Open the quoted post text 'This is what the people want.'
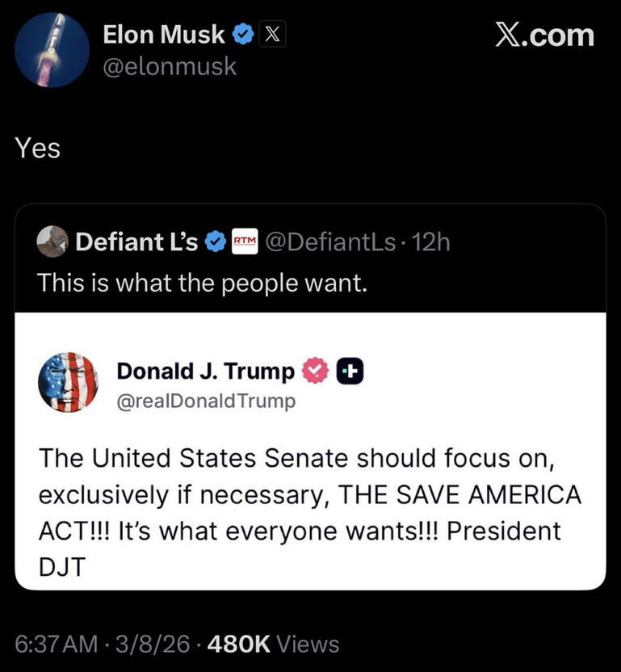621x672 pixels. click(x=203, y=283)
